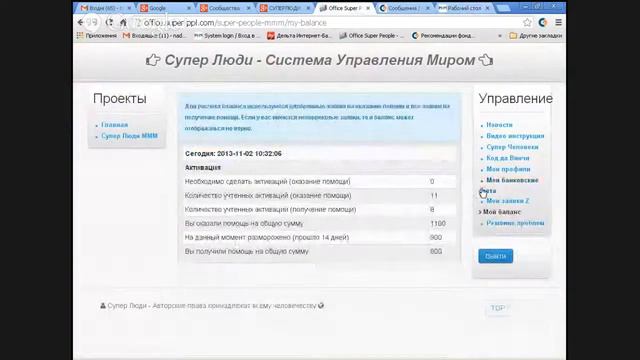Open the Приложения apps bookmark

pyautogui.click(x=97, y=36)
